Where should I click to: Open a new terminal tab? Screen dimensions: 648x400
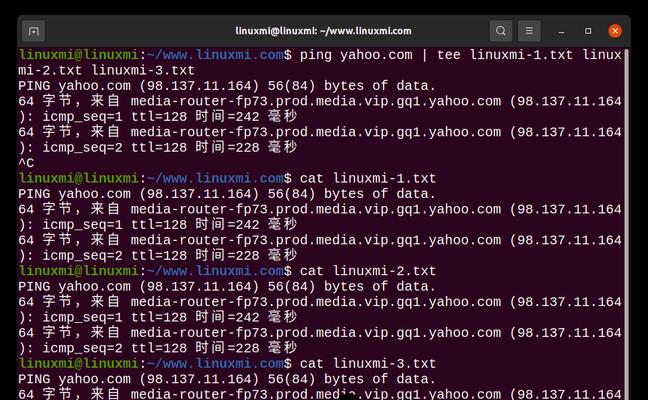click(33, 31)
